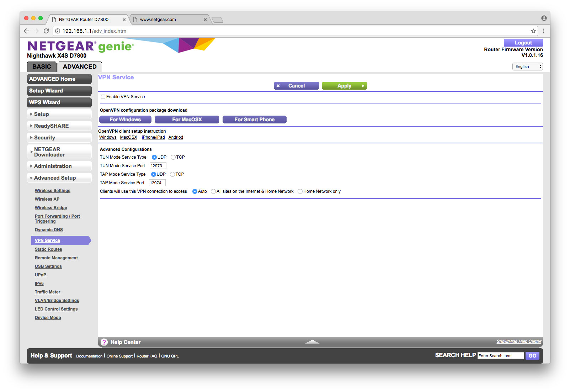Open Wireless Settings in sidebar
Viewport: 570px width, 392px height.
[x=53, y=191]
